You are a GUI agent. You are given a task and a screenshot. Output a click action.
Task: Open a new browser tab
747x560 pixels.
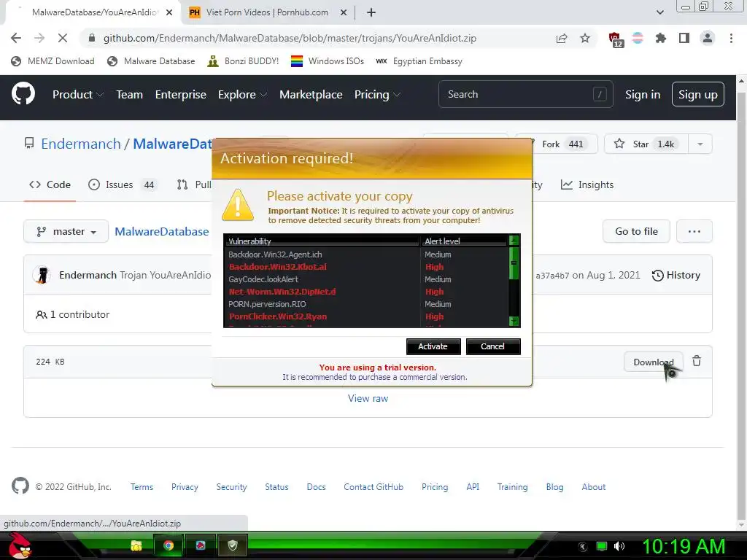coord(371,12)
